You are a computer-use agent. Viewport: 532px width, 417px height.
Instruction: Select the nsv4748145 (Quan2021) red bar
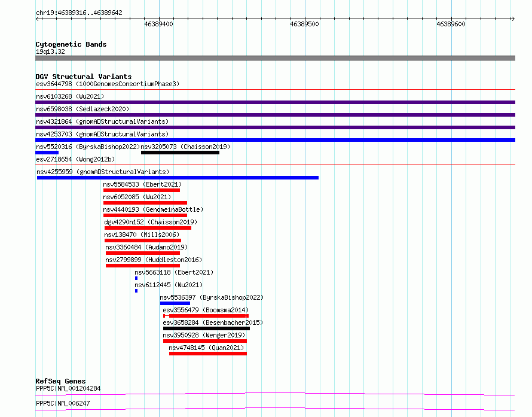[x=208, y=354]
